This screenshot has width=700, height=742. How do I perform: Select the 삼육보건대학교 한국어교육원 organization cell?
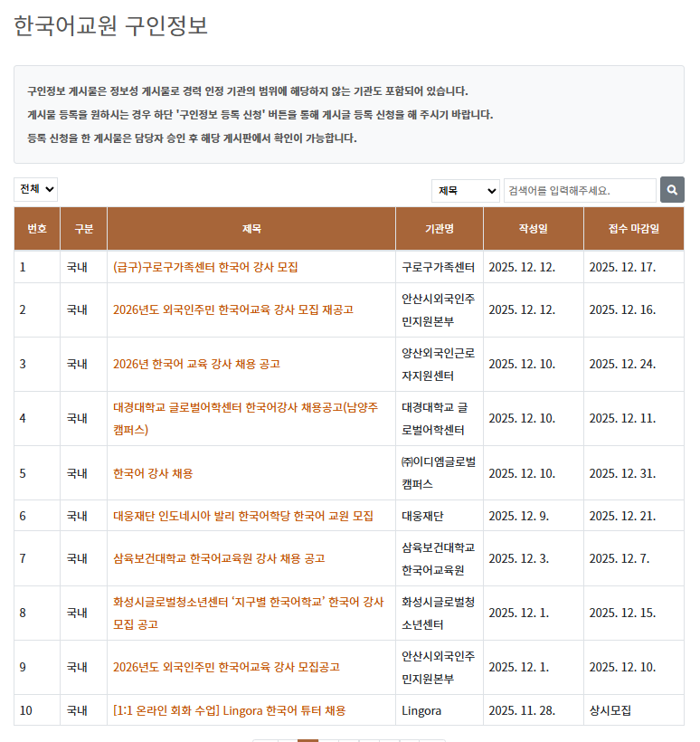tap(438, 559)
